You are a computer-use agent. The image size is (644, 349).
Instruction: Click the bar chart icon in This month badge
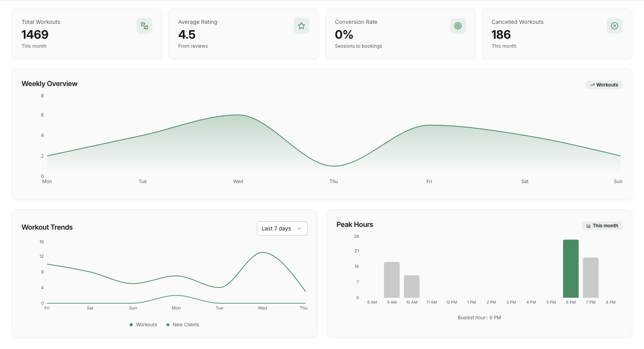click(588, 226)
